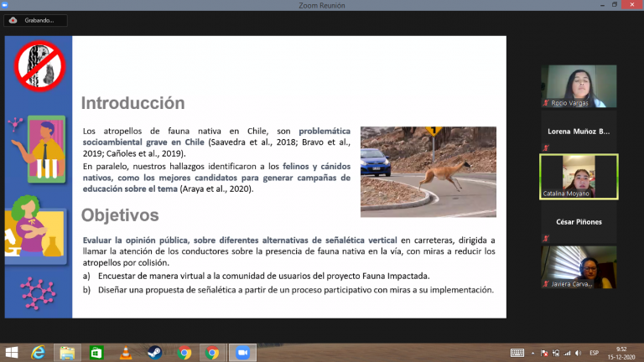Click the first Chrome icon in taskbar
Screen dimensions: 644x362
click(184, 353)
